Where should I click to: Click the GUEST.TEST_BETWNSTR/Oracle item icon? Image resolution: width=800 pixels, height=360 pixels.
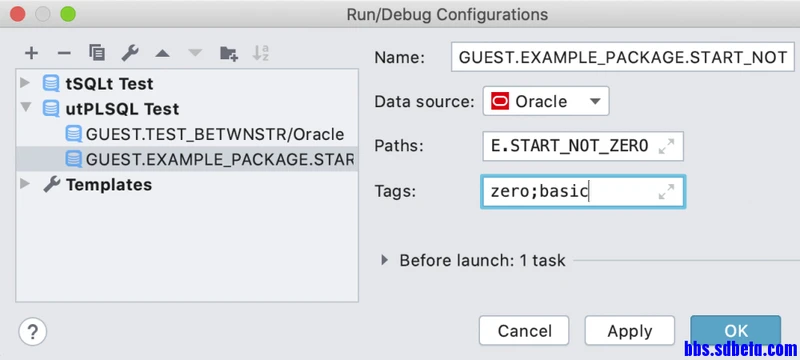click(x=74, y=134)
